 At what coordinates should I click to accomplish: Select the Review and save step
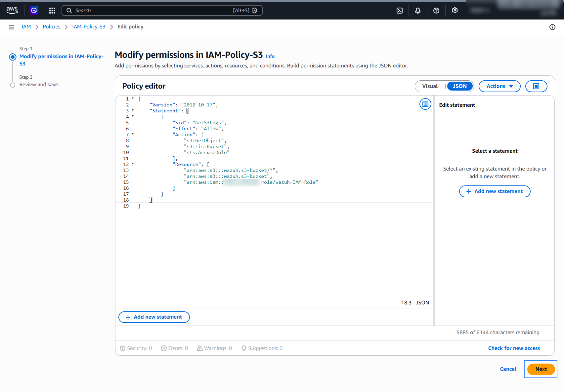[38, 85]
